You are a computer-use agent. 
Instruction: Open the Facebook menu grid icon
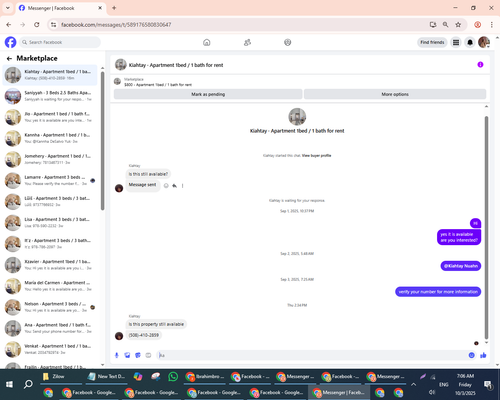click(x=456, y=42)
